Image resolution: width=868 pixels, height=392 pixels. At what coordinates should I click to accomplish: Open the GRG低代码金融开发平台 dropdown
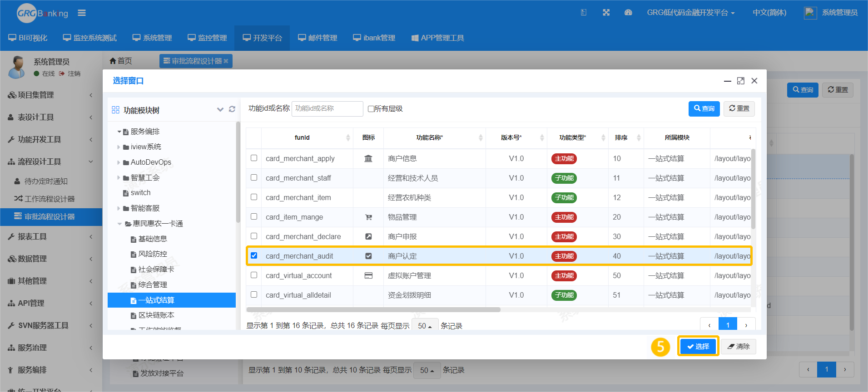[690, 13]
